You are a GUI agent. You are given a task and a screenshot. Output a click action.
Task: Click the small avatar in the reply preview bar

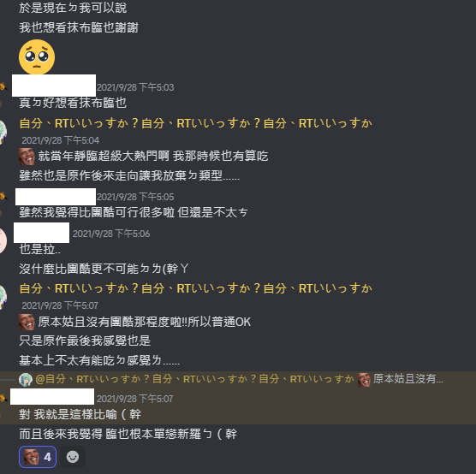point(26,379)
